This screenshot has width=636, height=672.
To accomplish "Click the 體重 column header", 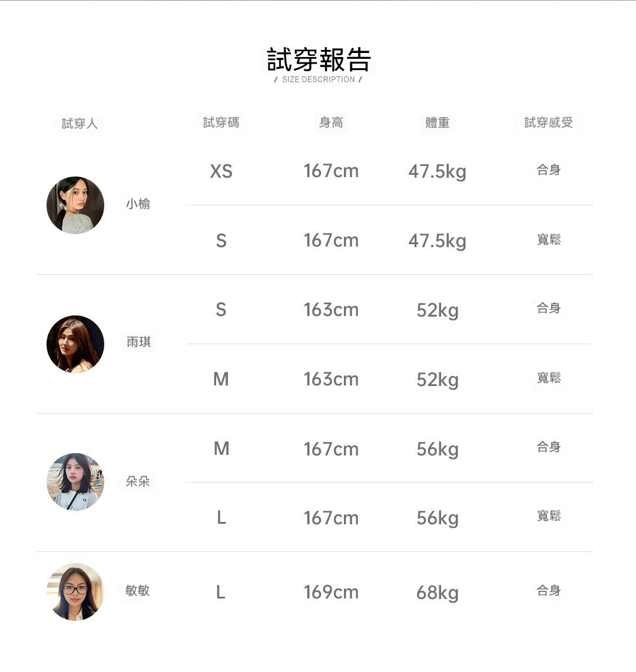I will tap(437, 123).
